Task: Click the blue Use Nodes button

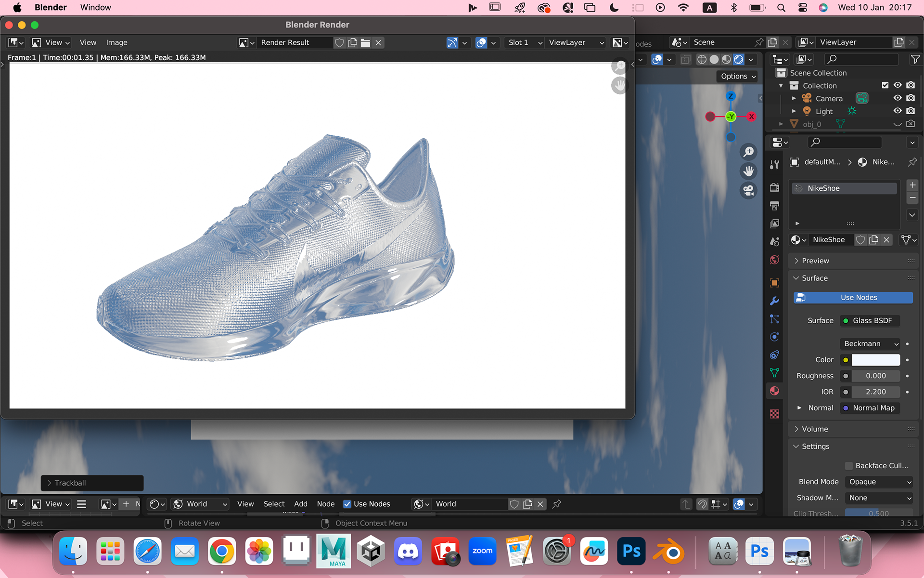Action: point(853,298)
